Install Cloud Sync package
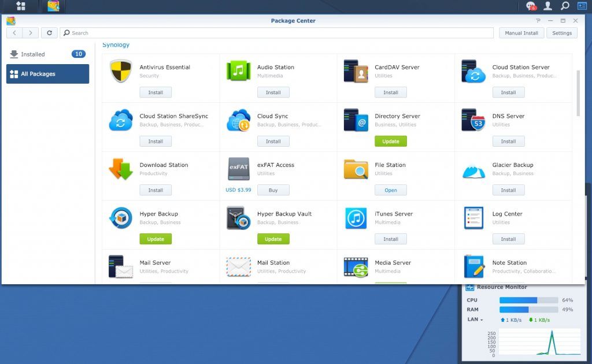The width and height of the screenshot is (592, 364). 273,142
